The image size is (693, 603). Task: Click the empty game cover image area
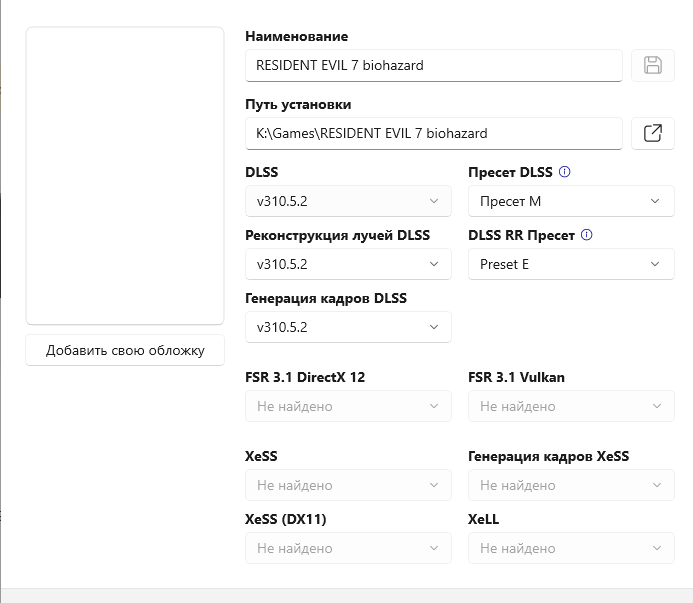pyautogui.click(x=125, y=176)
